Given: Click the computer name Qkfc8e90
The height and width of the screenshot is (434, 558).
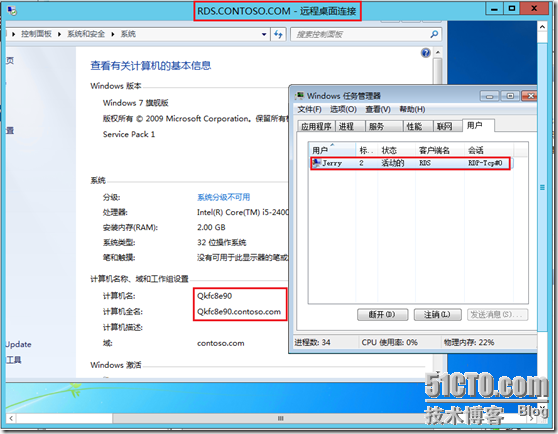Looking at the screenshot, I should tap(215, 296).
